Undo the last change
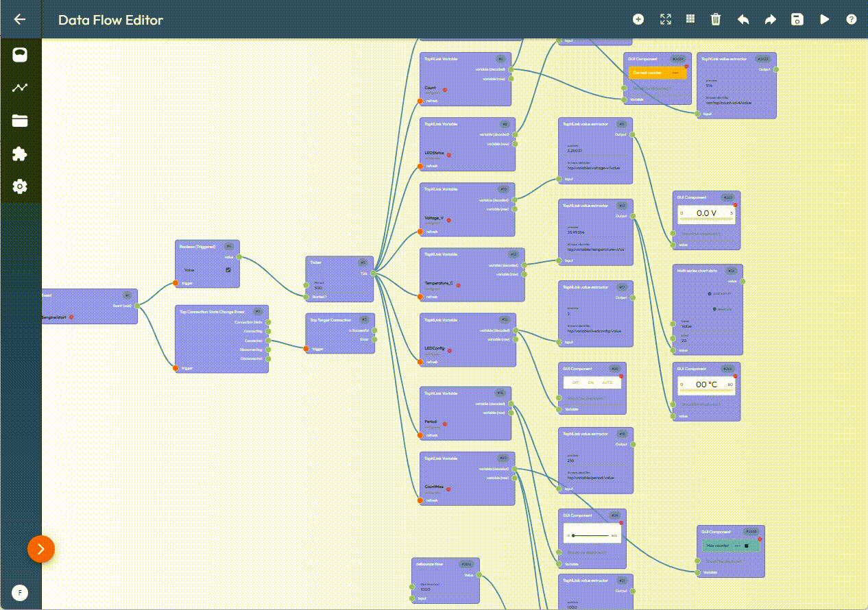The height and width of the screenshot is (610, 868). click(743, 19)
